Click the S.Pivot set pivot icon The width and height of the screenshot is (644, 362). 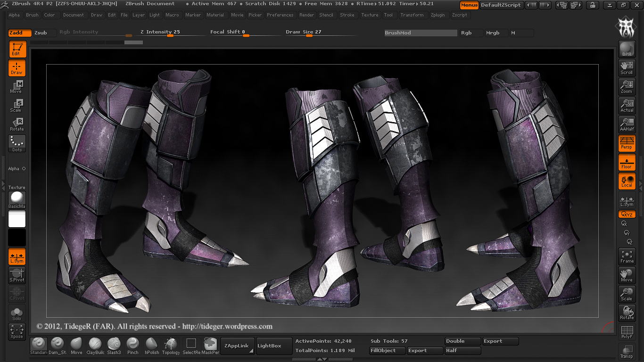[x=17, y=275]
